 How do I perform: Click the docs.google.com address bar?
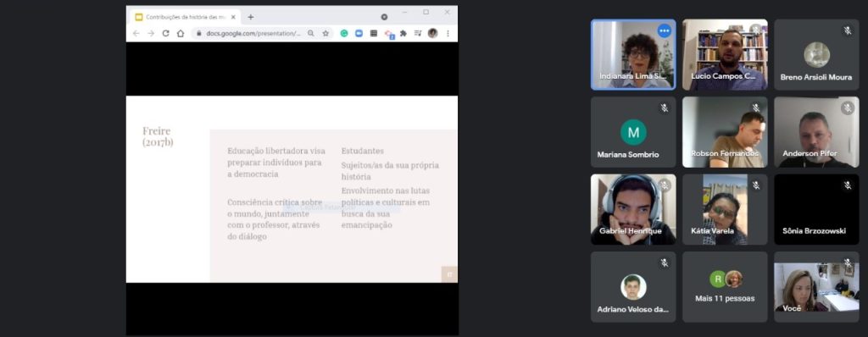[x=254, y=33]
